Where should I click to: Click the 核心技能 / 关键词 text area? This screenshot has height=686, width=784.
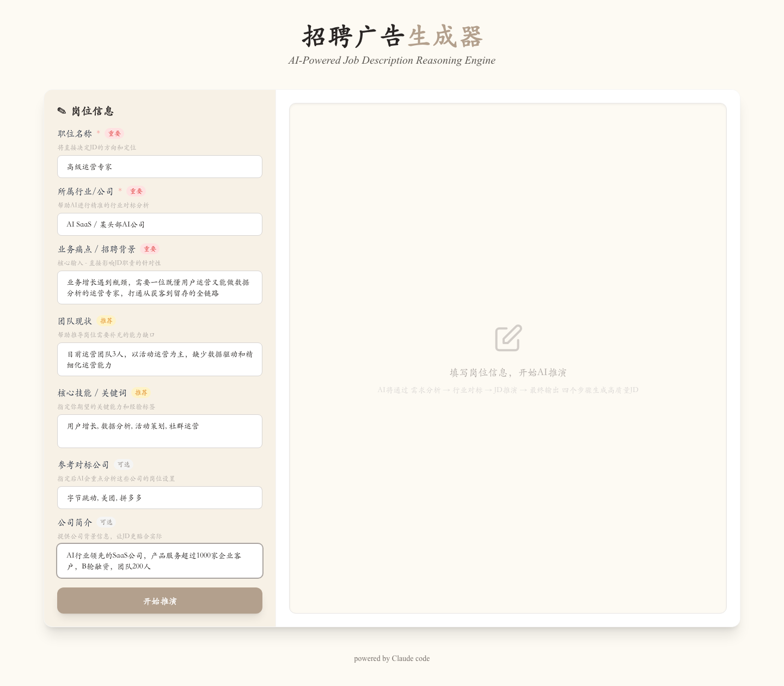(x=160, y=431)
